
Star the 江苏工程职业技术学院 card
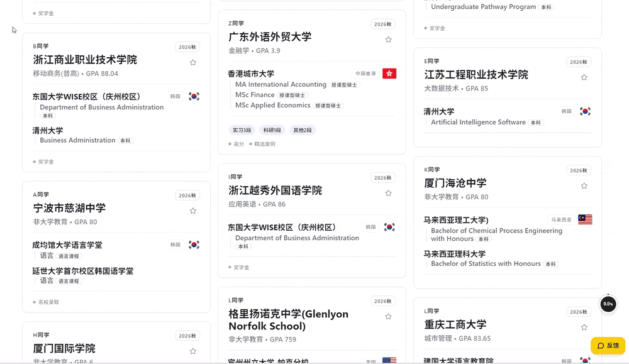point(584,77)
